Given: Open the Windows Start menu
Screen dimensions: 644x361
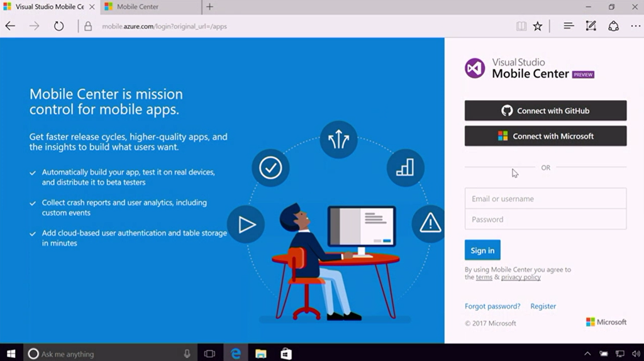Looking at the screenshot, I should [11, 353].
